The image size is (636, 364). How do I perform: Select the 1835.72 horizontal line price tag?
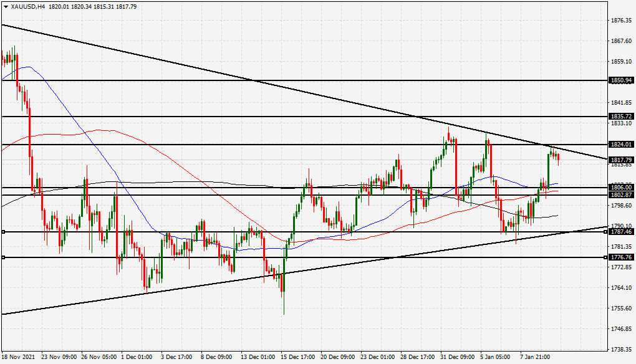click(622, 117)
